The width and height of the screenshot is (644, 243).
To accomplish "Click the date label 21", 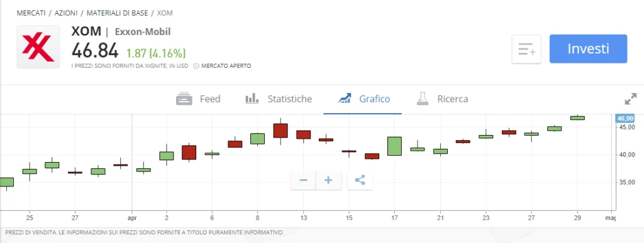I will pyautogui.click(x=440, y=218).
